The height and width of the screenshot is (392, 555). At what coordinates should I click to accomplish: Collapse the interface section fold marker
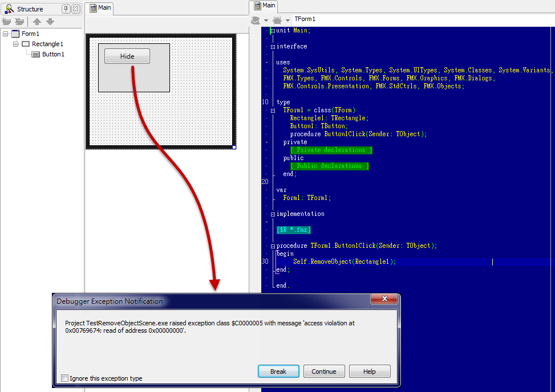(x=273, y=47)
